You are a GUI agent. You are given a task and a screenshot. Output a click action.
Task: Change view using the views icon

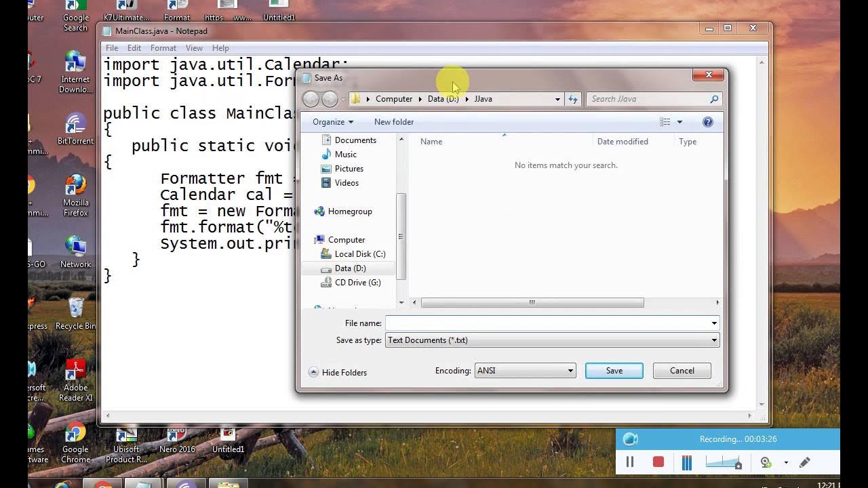tap(665, 122)
